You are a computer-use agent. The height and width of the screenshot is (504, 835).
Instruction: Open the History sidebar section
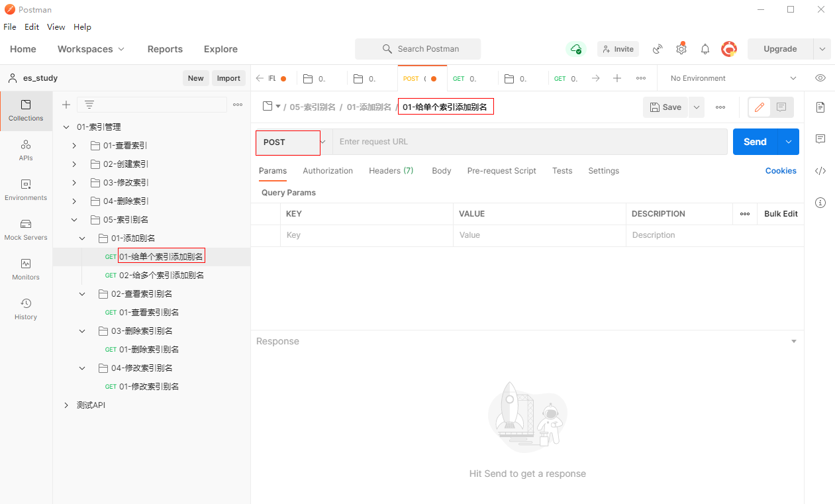coord(26,309)
